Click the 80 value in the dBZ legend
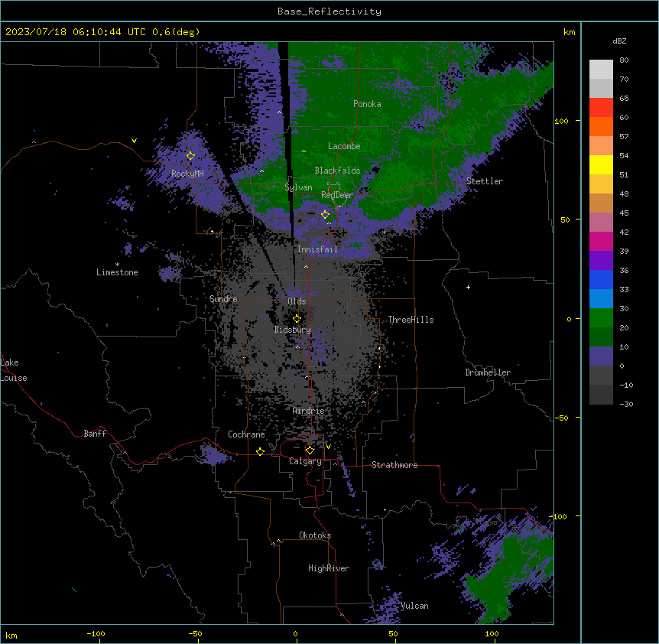659x644 pixels. point(624,60)
